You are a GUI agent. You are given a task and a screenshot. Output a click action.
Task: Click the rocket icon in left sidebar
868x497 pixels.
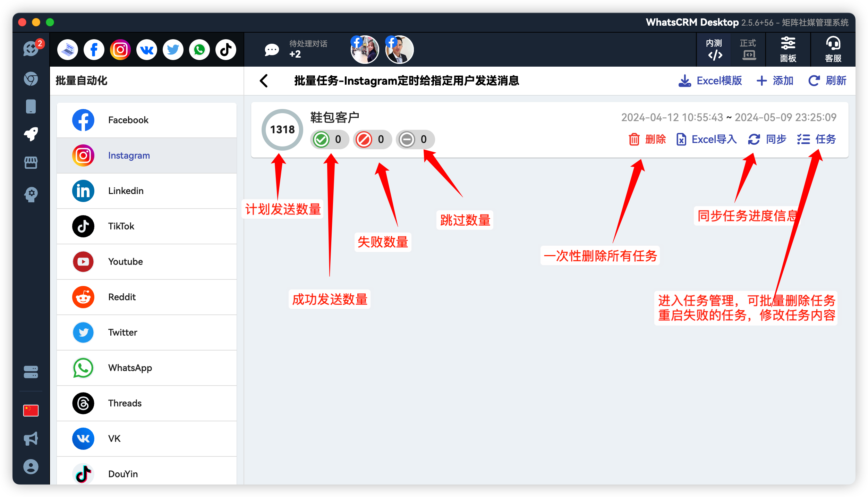click(31, 134)
